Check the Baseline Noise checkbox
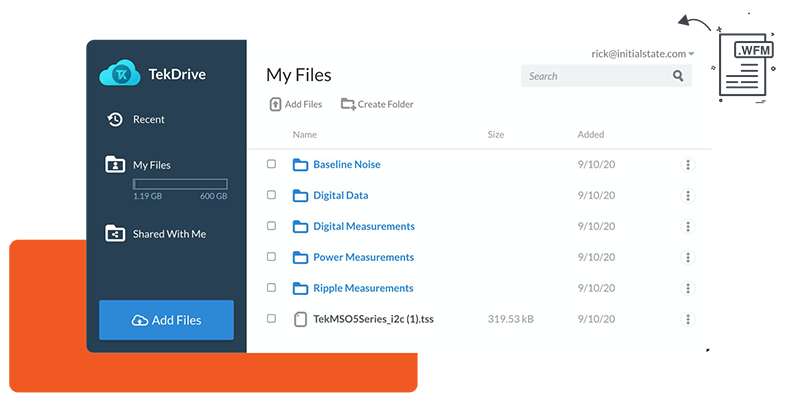Viewport: 800px width, 406px height. click(271, 164)
